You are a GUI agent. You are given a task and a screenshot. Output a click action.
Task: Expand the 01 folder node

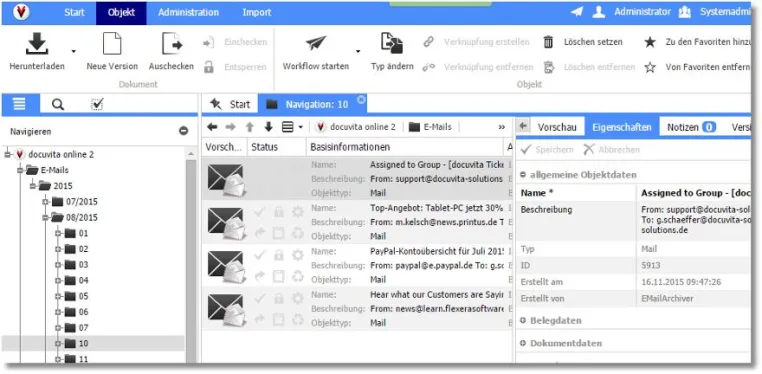tap(58, 234)
